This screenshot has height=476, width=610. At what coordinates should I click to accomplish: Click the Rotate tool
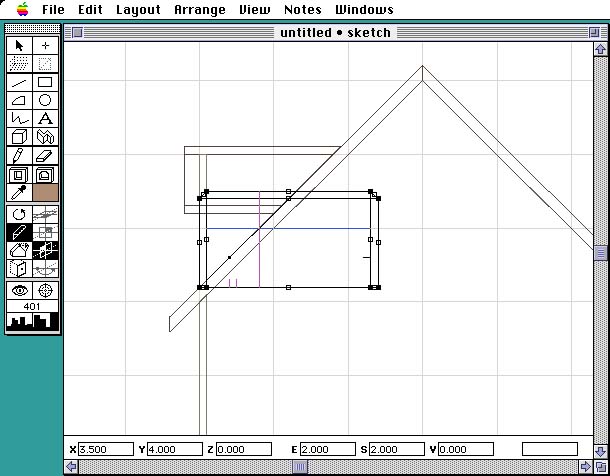coord(19,214)
